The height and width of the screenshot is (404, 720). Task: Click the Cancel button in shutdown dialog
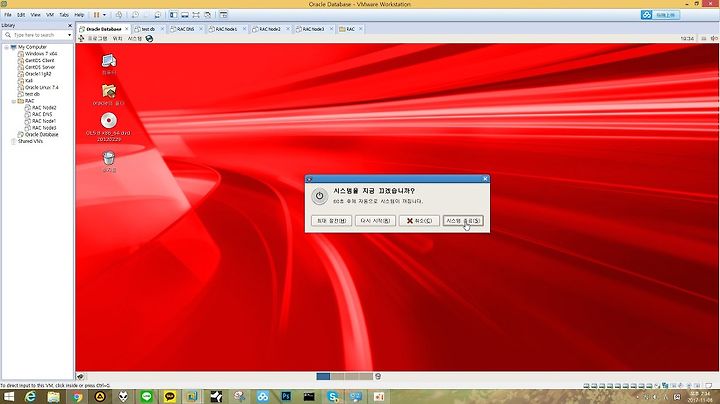[419, 221]
